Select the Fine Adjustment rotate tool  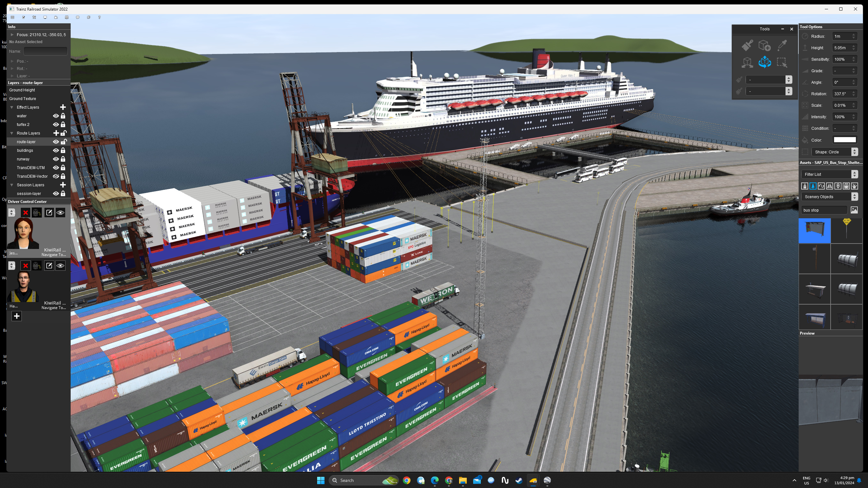[764, 62]
